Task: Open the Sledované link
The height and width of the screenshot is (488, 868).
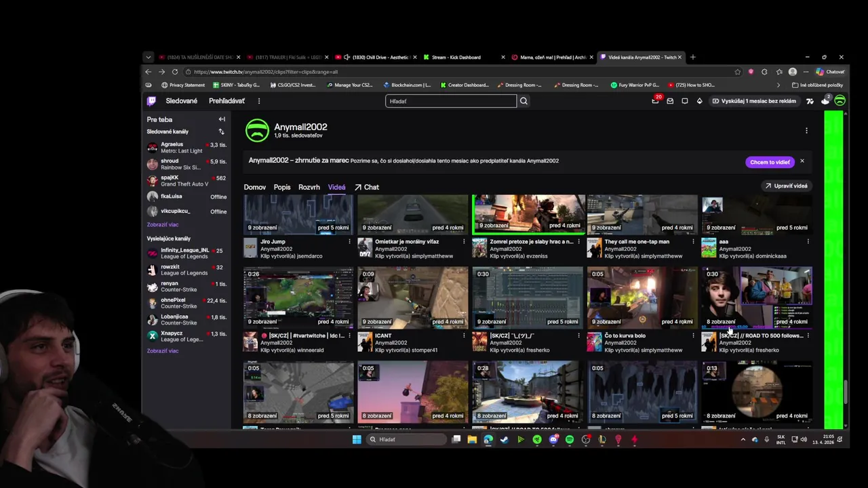Action: (182, 101)
